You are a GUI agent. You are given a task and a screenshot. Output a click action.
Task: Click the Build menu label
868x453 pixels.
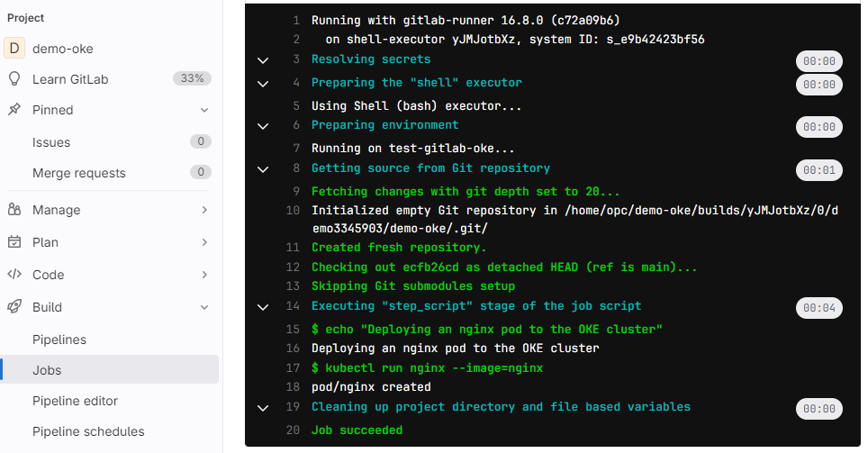pyautogui.click(x=47, y=307)
